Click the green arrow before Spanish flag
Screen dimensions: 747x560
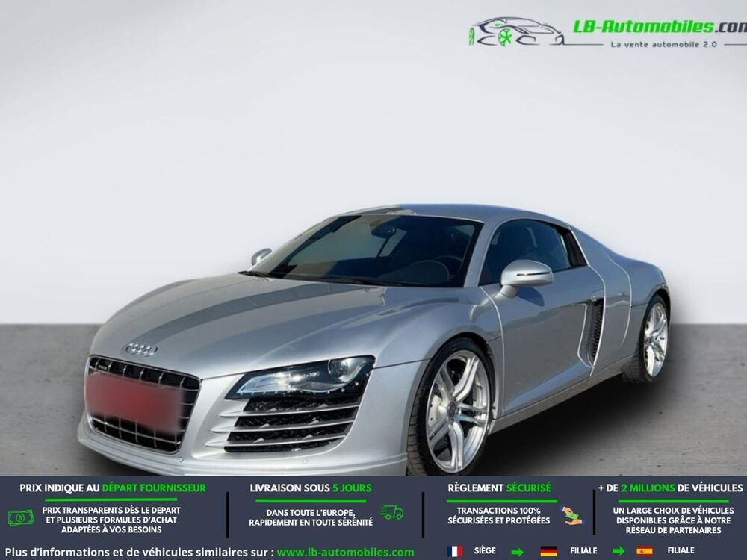(x=619, y=552)
